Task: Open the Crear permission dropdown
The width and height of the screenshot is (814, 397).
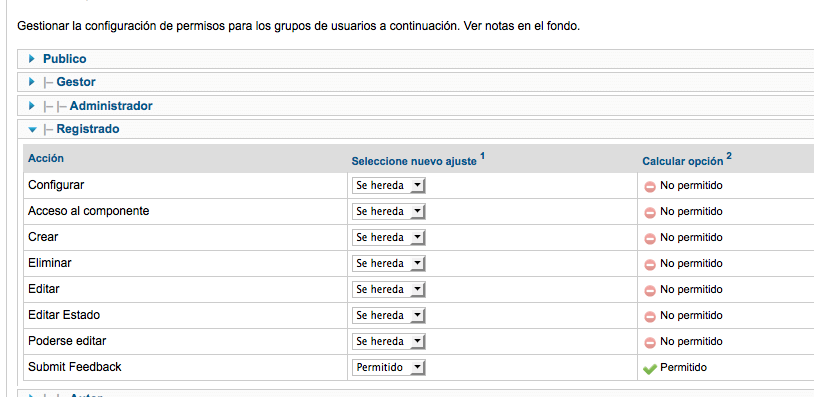Action: click(388, 238)
